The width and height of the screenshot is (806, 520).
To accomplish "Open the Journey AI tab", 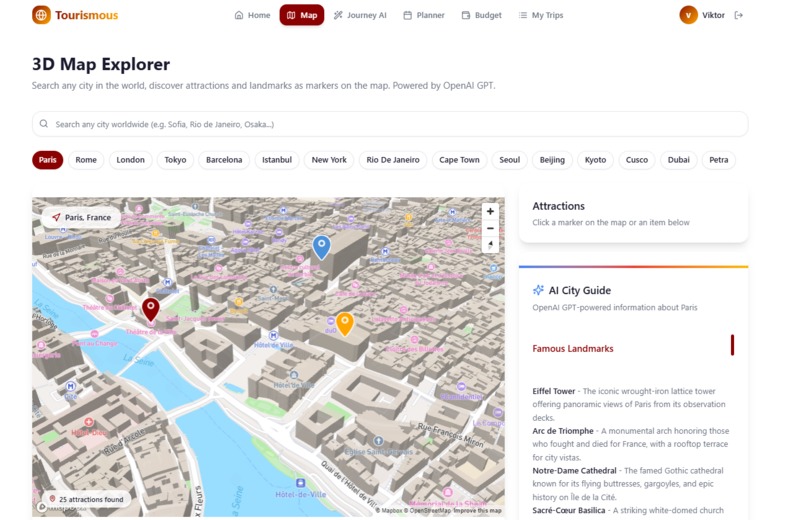I will 360,15.
